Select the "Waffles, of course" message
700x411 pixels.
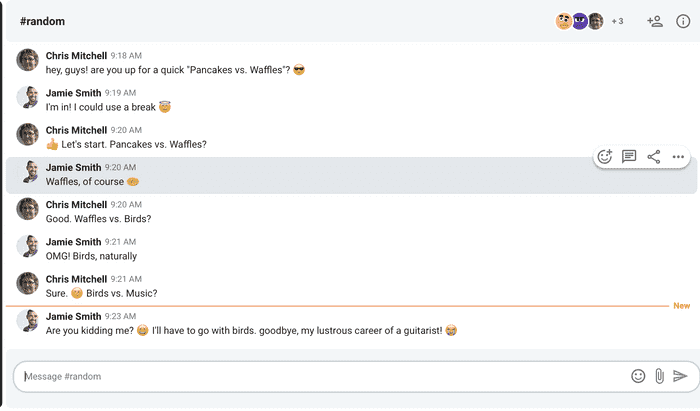[351, 175]
